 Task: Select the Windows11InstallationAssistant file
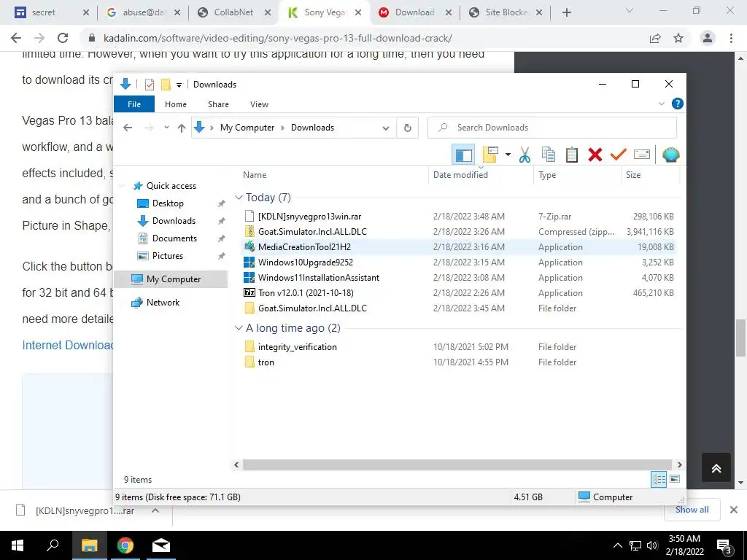319,278
